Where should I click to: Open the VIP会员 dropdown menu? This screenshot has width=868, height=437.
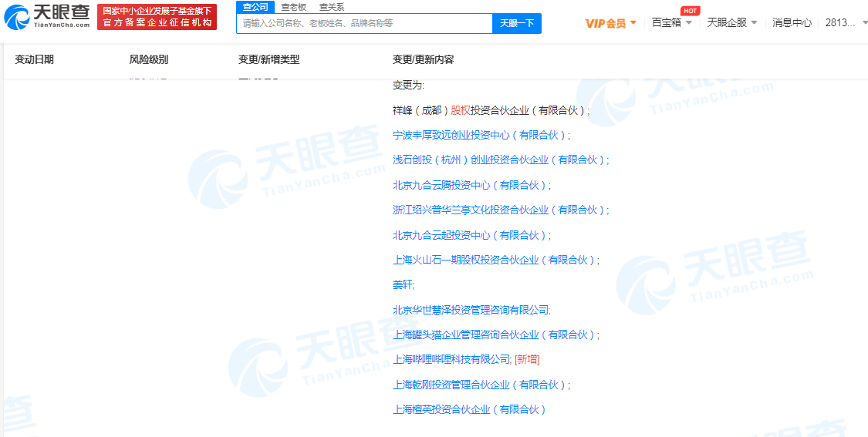pos(611,23)
